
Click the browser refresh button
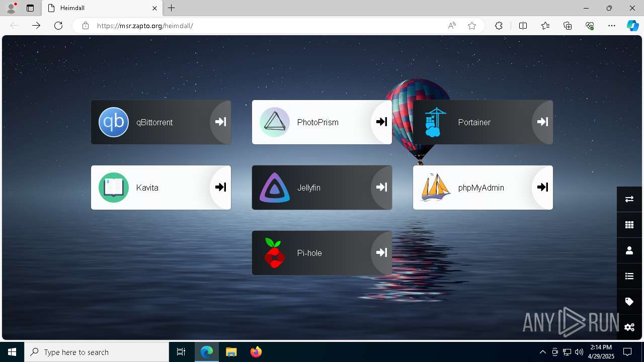58,26
